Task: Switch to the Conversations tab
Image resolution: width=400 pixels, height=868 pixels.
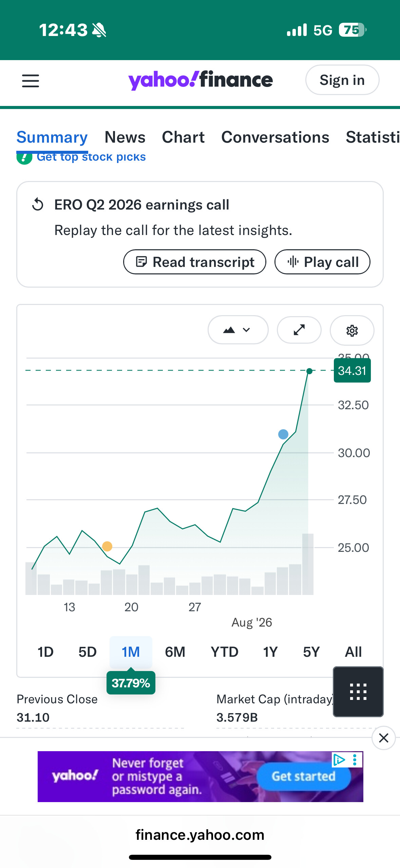Action: [x=275, y=137]
